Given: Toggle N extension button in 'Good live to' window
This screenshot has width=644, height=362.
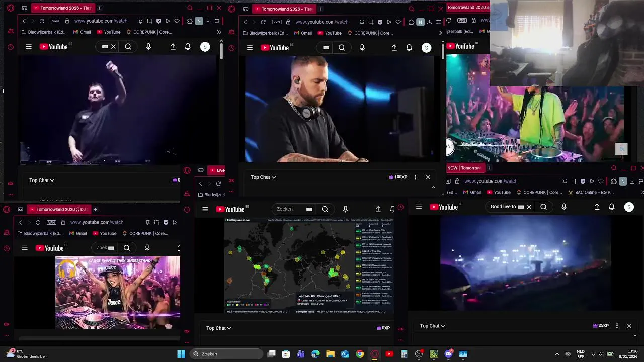Looking at the screenshot, I should point(623,181).
